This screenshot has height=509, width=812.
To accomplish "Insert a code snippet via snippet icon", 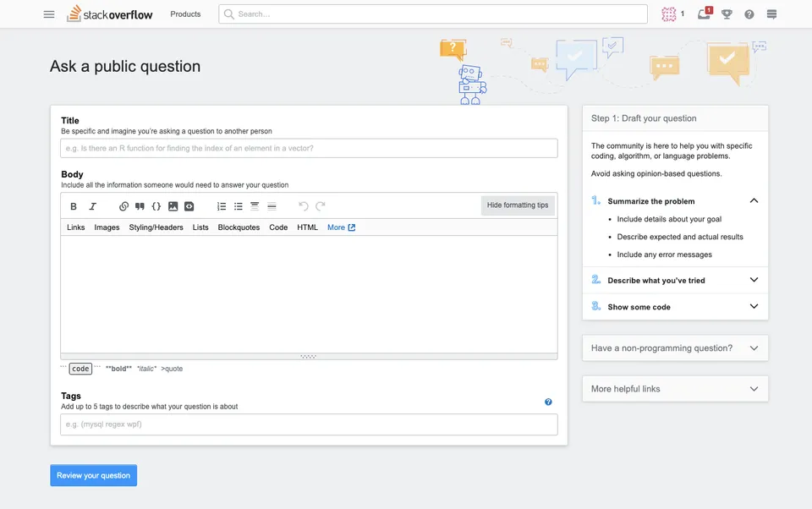I will [189, 206].
